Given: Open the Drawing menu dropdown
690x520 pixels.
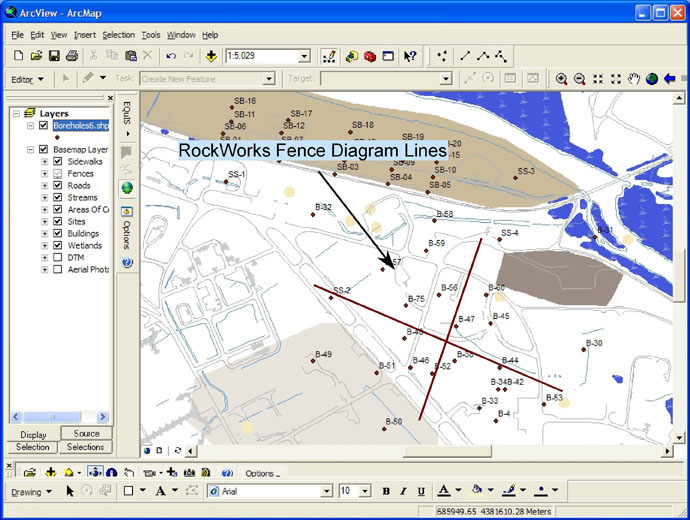Looking at the screenshot, I should click(31, 492).
